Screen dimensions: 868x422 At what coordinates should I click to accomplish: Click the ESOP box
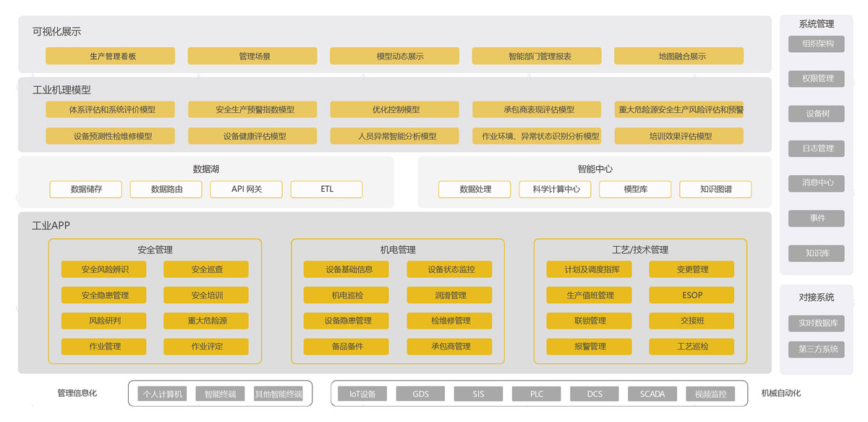[692, 295]
